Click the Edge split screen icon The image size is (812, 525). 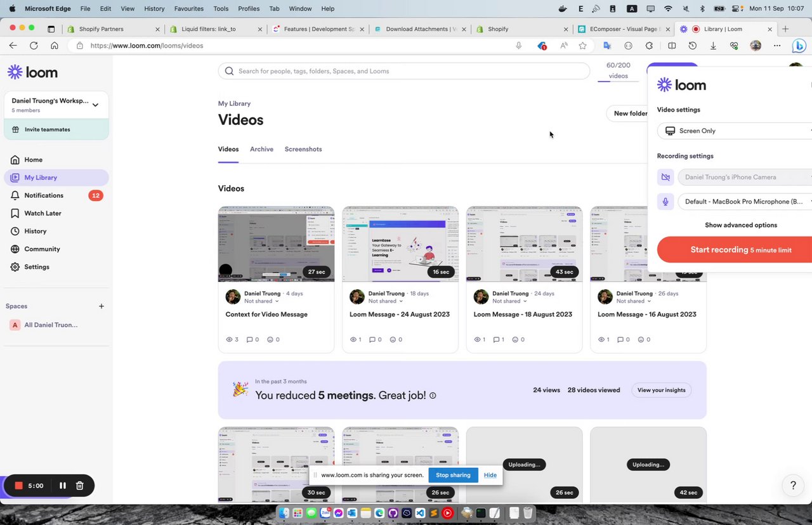671,46
